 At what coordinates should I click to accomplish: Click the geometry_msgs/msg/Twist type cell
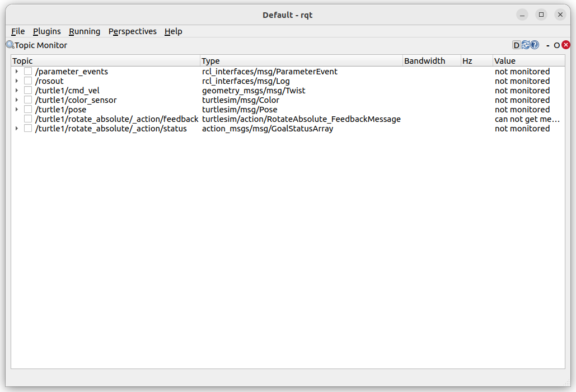pyautogui.click(x=254, y=91)
